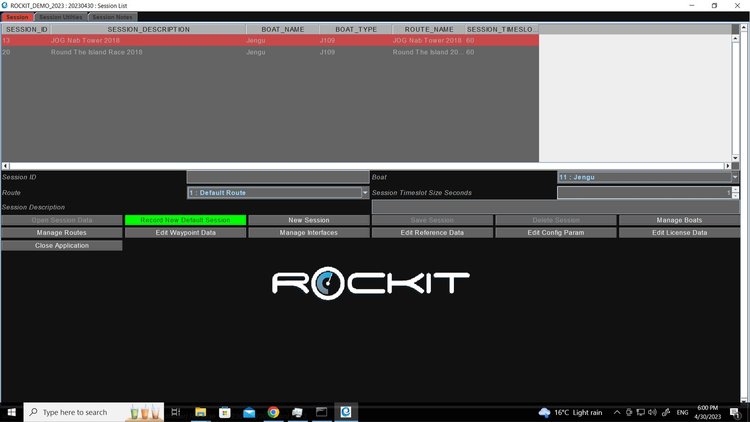Screen dimensions: 750x422
Task: Click Record New Default Session button
Action: click(x=186, y=220)
